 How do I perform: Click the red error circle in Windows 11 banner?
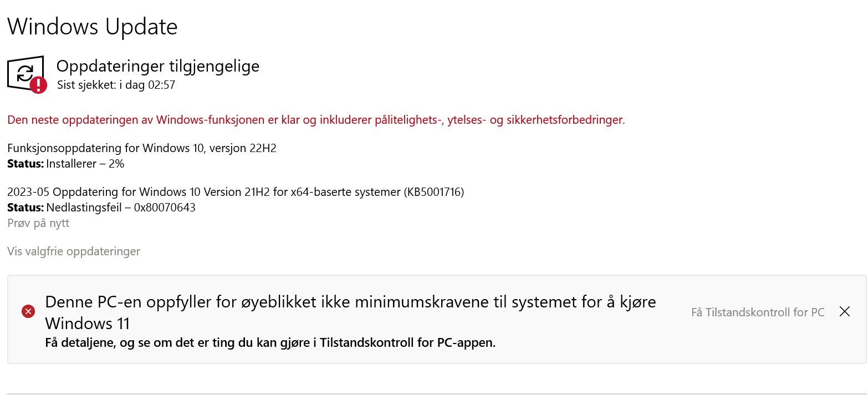[28, 312]
